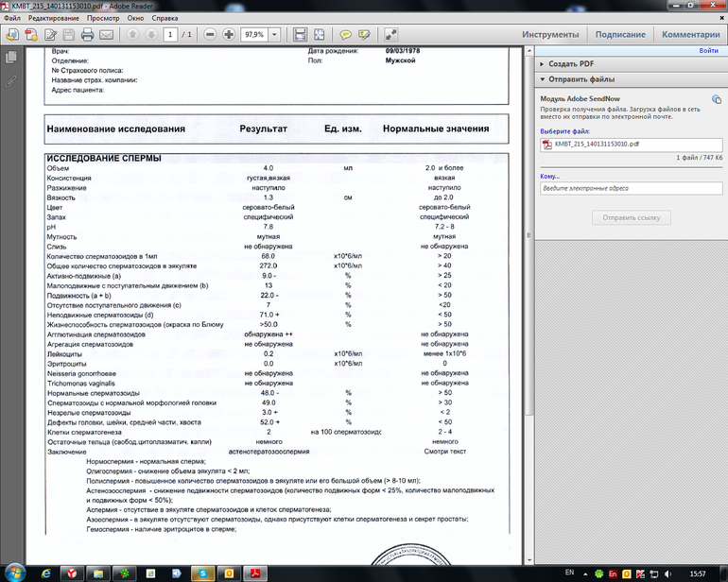The height and width of the screenshot is (582, 728).
Task: Open Yandex browser from the taskbar
Action: click(72, 573)
